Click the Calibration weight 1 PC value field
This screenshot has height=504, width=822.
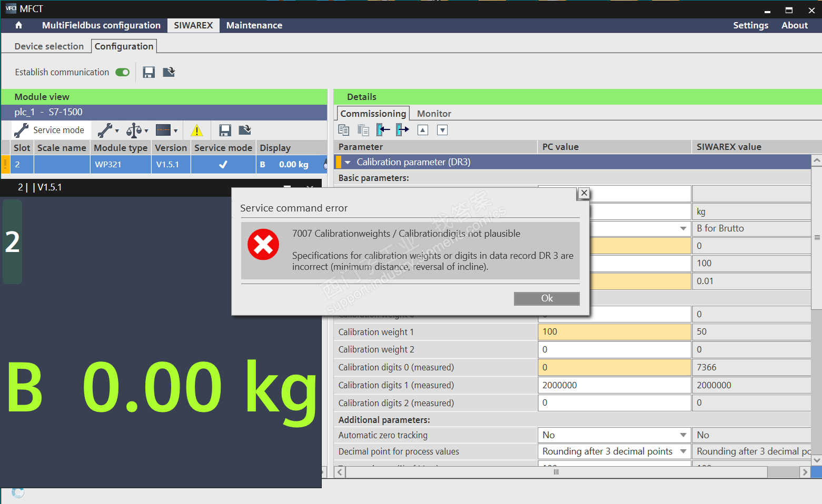[x=615, y=332]
